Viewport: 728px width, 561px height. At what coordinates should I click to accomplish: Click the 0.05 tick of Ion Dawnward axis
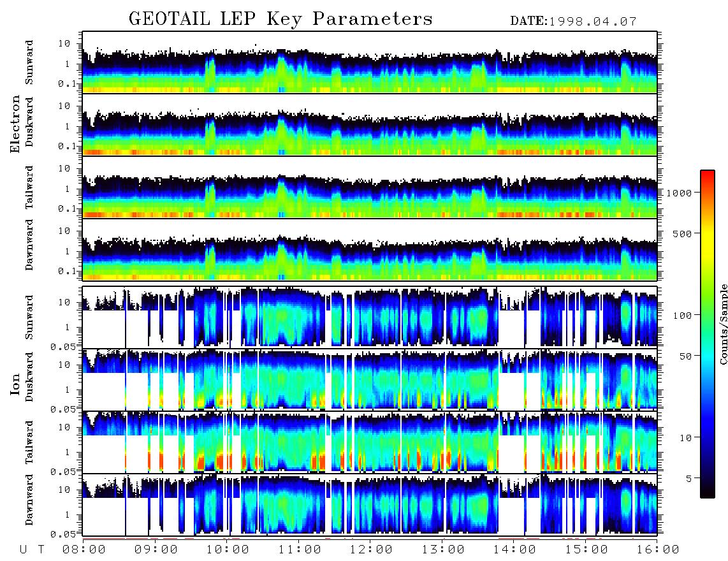62,534
